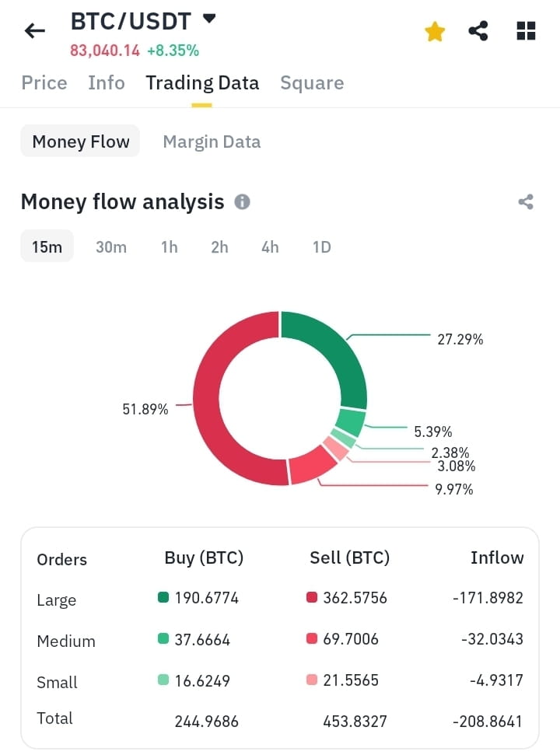
Task: Click the dark green Large buy swatch
Action: (x=163, y=598)
